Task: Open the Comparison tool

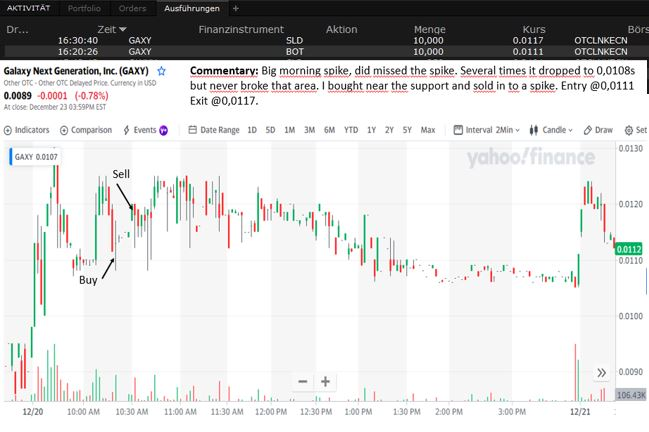Action: click(86, 130)
